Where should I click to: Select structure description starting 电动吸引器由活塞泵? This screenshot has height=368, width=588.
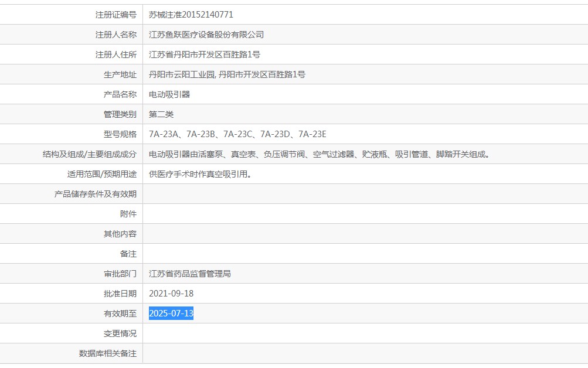click(320, 154)
